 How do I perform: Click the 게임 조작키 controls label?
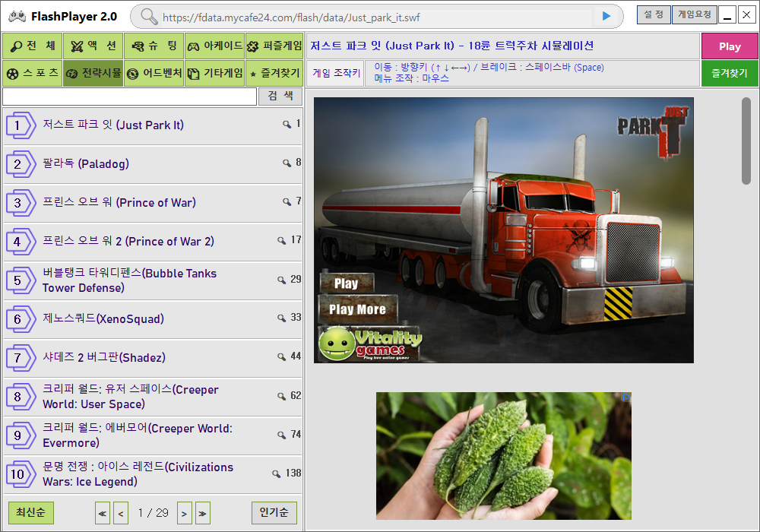pyautogui.click(x=336, y=73)
